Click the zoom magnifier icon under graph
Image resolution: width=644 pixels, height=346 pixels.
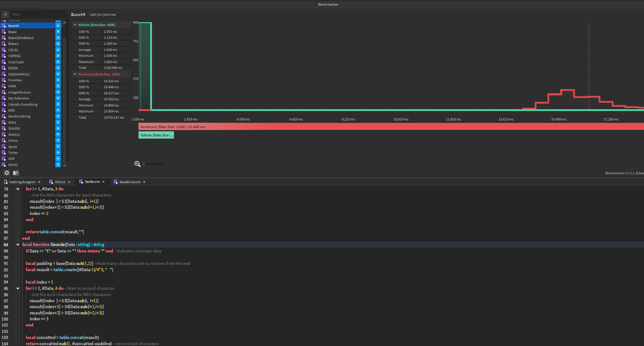click(137, 164)
